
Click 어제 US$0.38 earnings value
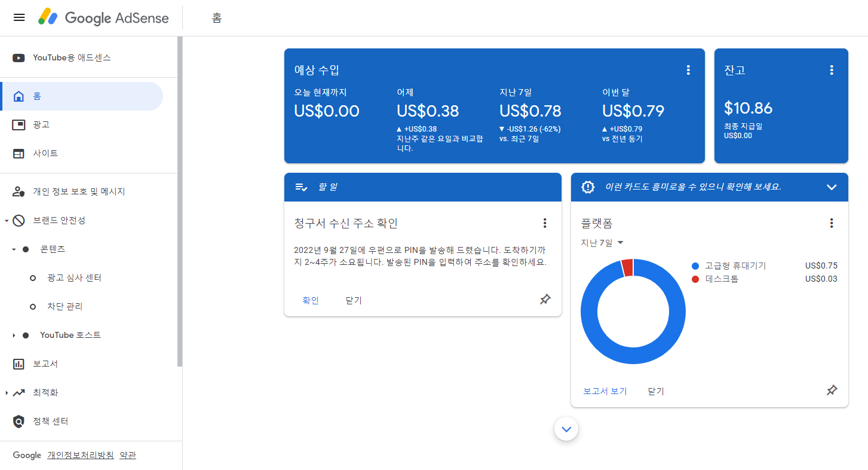click(x=428, y=111)
